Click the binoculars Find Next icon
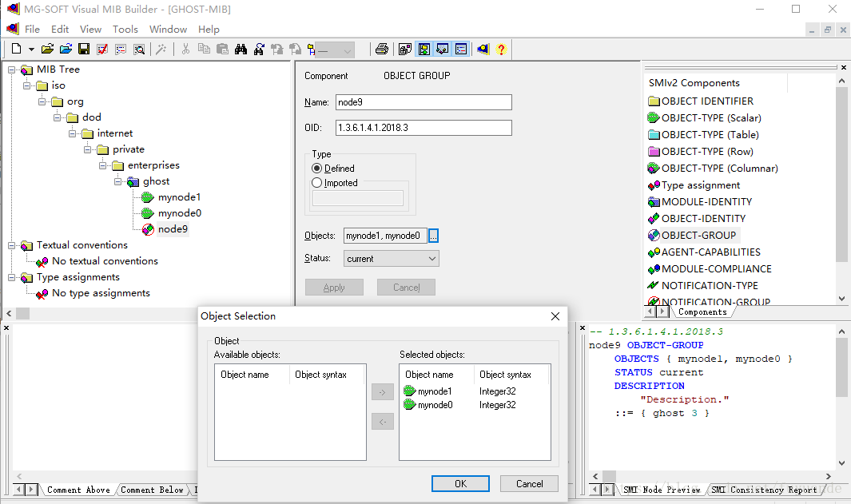The width and height of the screenshot is (851, 504). (x=259, y=50)
